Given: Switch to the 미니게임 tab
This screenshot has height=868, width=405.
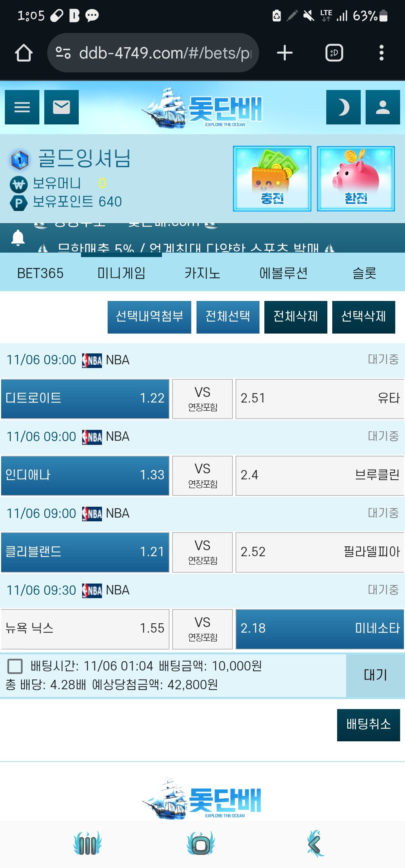Looking at the screenshot, I should (x=121, y=273).
